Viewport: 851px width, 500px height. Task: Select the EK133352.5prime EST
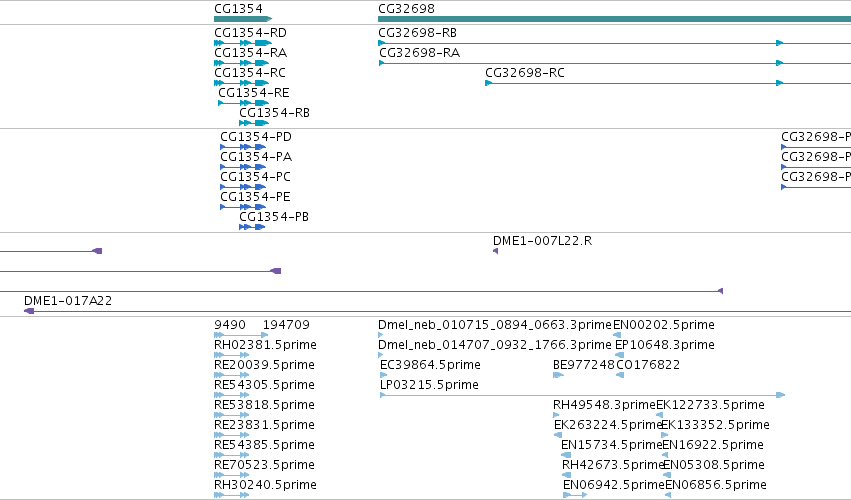click(x=715, y=425)
